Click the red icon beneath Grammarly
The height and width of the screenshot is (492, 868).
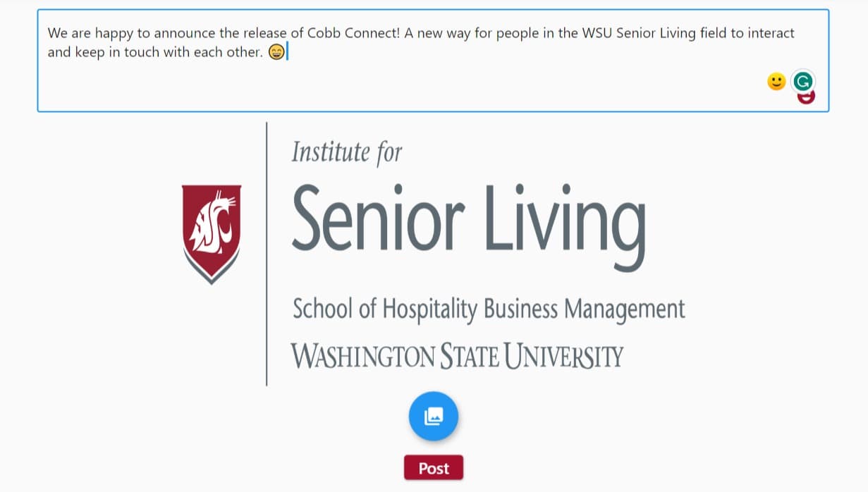click(x=806, y=98)
